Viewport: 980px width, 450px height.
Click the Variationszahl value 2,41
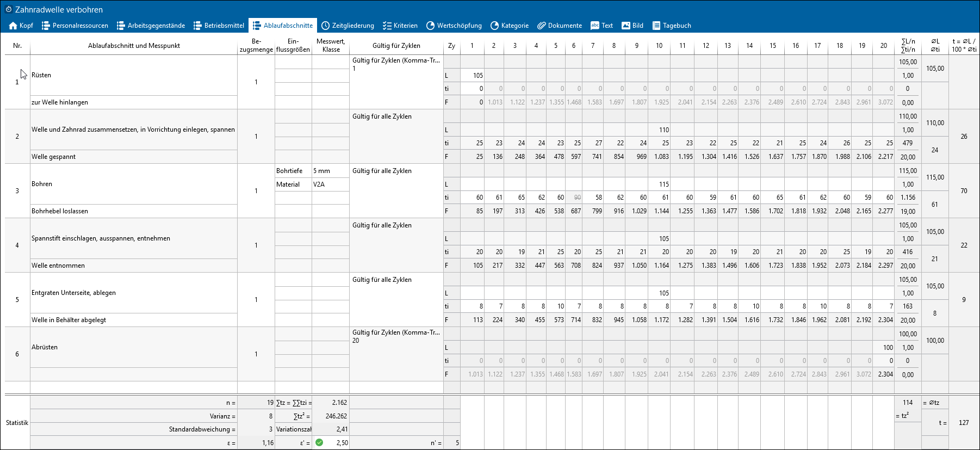click(331, 429)
